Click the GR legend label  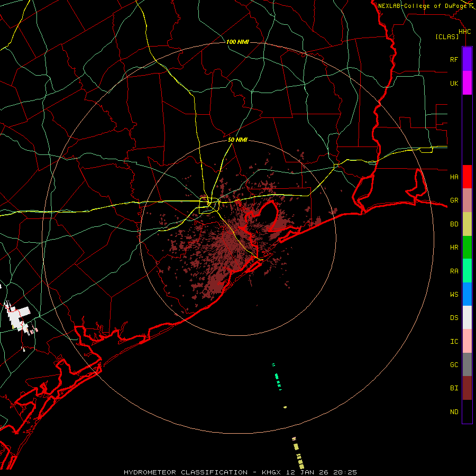click(454, 200)
